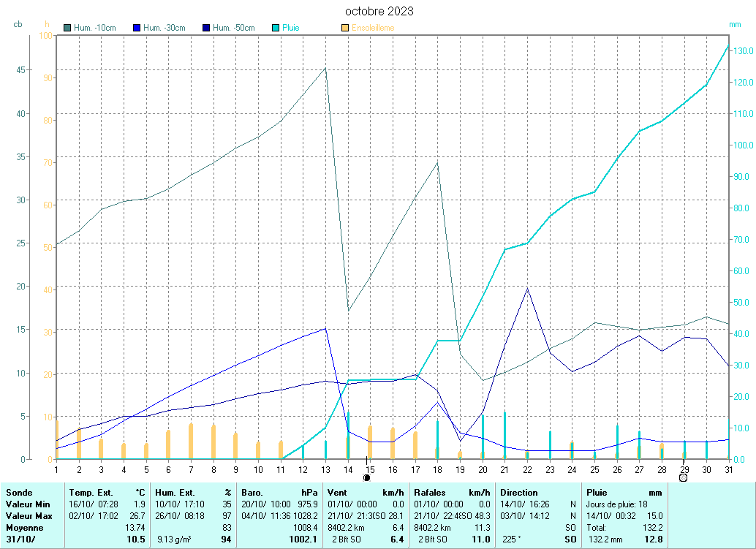The width and height of the screenshot is (756, 549).
Task: Click the Hum. -10cm legend color square
Action: (x=68, y=28)
